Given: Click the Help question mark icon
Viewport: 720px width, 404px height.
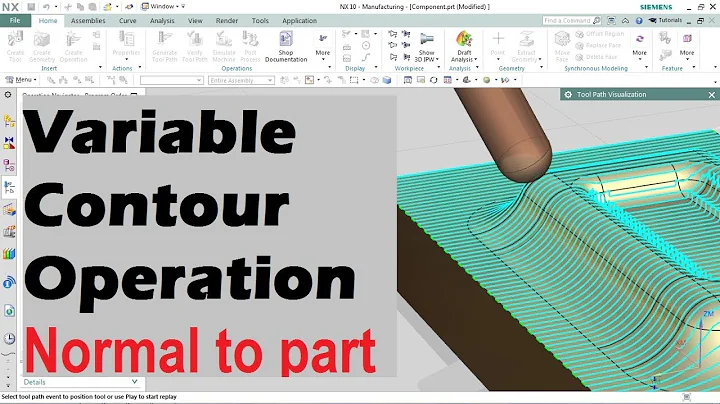Looking at the screenshot, I should (639, 21).
